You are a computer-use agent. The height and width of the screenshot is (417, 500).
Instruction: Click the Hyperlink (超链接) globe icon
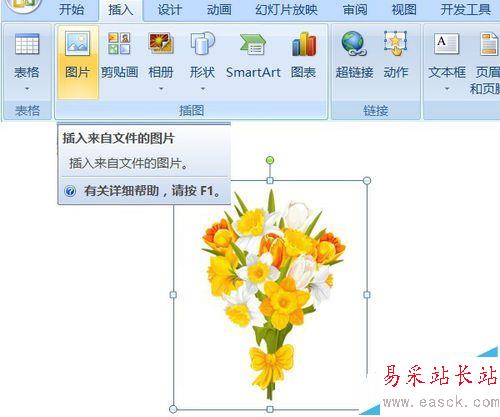tap(354, 43)
